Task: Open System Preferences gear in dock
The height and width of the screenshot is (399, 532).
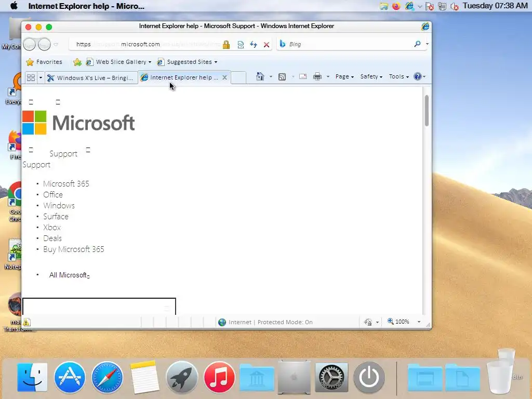Action: click(x=331, y=377)
